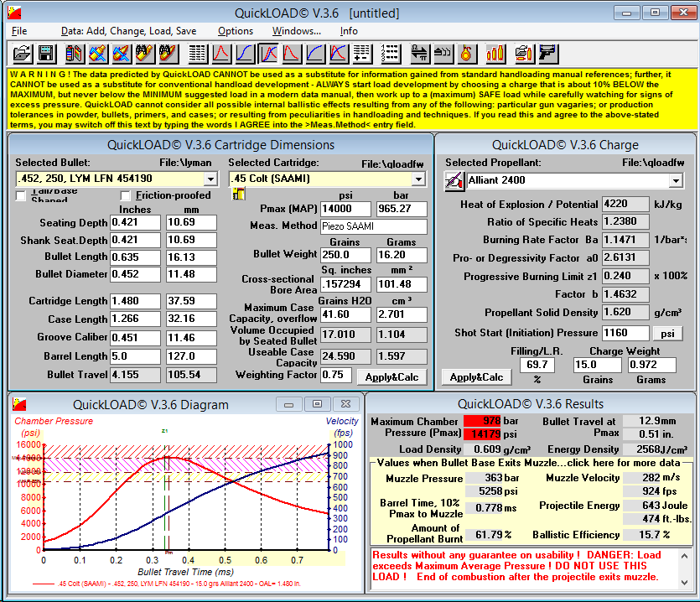This screenshot has height=602, width=700.
Task: Open the Options menu
Action: tap(236, 31)
